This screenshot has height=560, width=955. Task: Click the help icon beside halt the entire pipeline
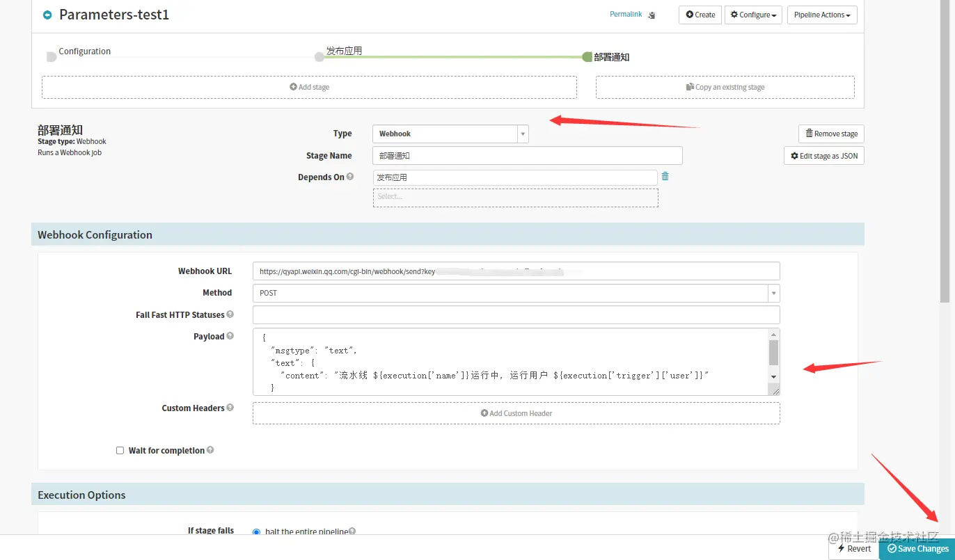pos(352,531)
